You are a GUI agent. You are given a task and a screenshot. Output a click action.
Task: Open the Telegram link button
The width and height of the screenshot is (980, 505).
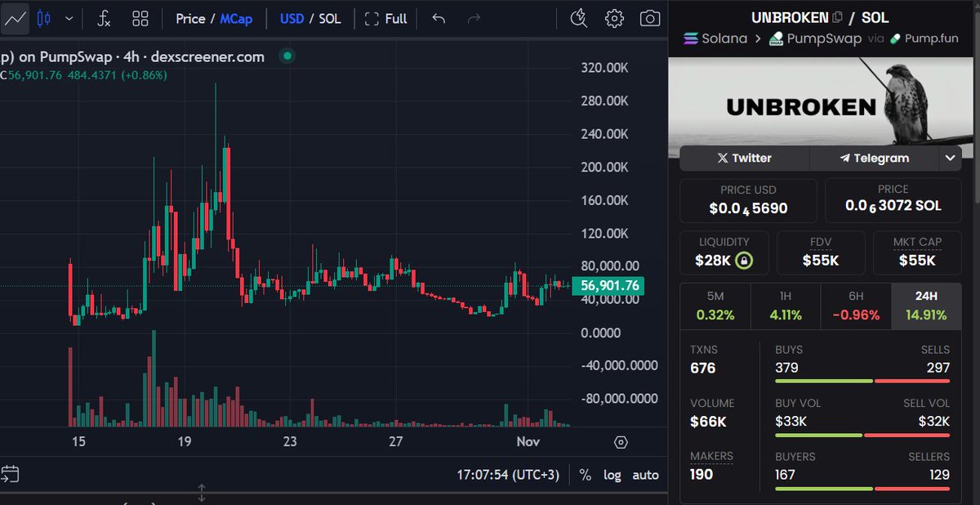pyautogui.click(x=875, y=158)
